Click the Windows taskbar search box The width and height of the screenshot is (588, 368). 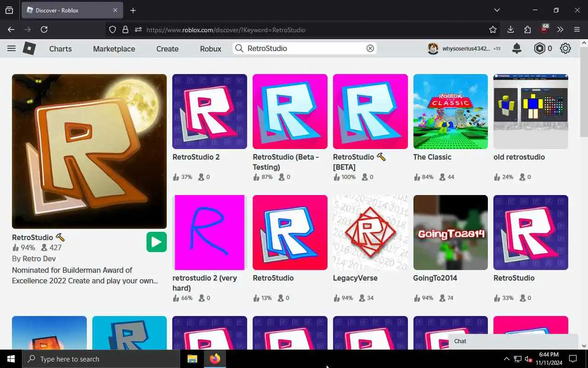tap(101, 359)
